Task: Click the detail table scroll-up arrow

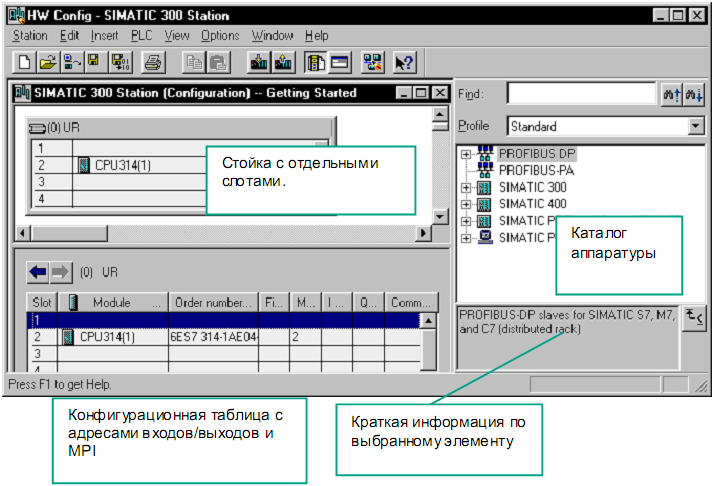Action: pos(428,321)
